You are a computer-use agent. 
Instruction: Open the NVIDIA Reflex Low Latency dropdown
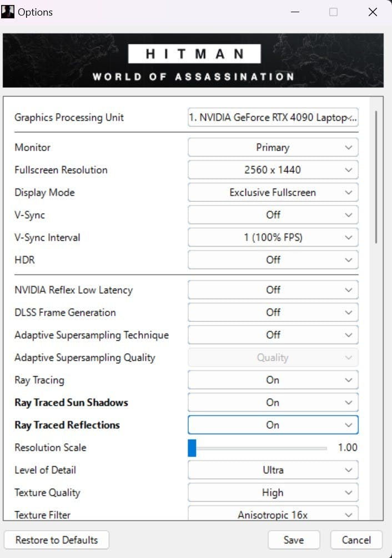pos(273,290)
